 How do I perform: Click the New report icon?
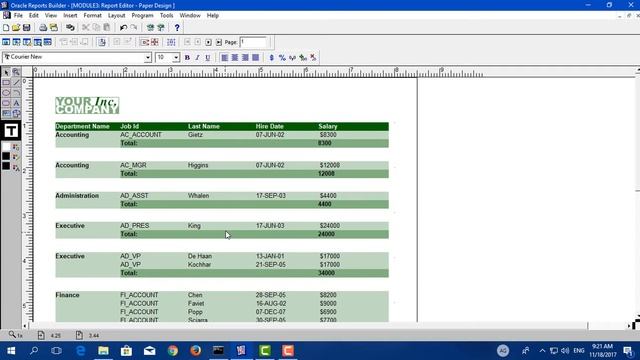pos(6,28)
